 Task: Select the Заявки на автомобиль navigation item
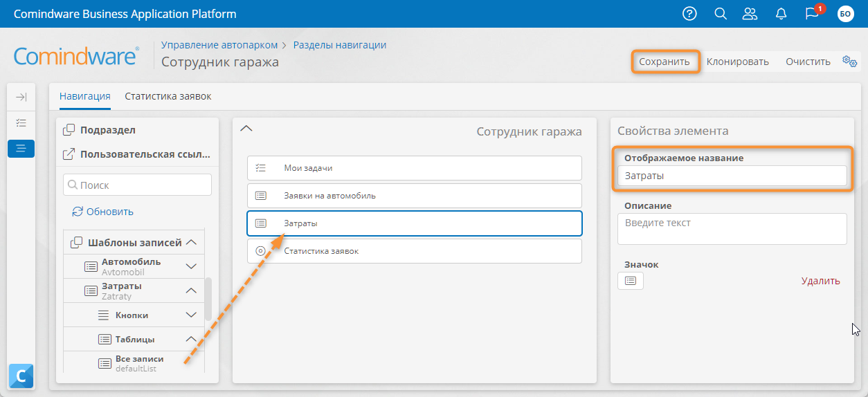click(415, 196)
